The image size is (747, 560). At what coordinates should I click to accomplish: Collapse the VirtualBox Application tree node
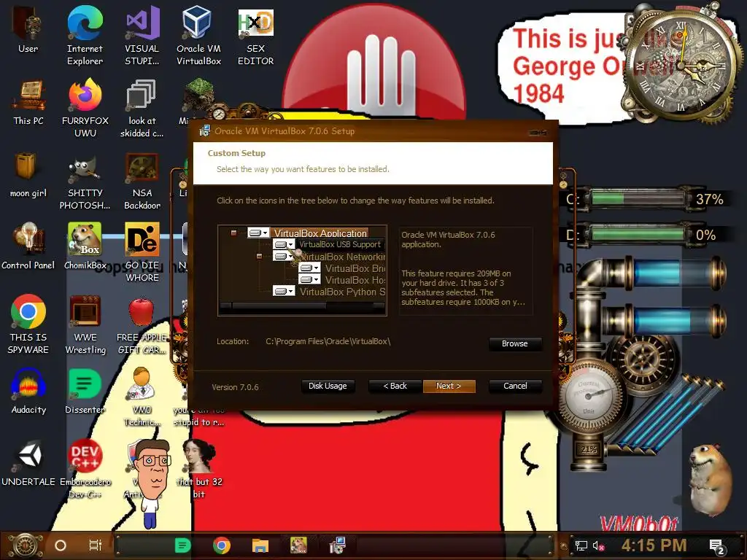[234, 233]
